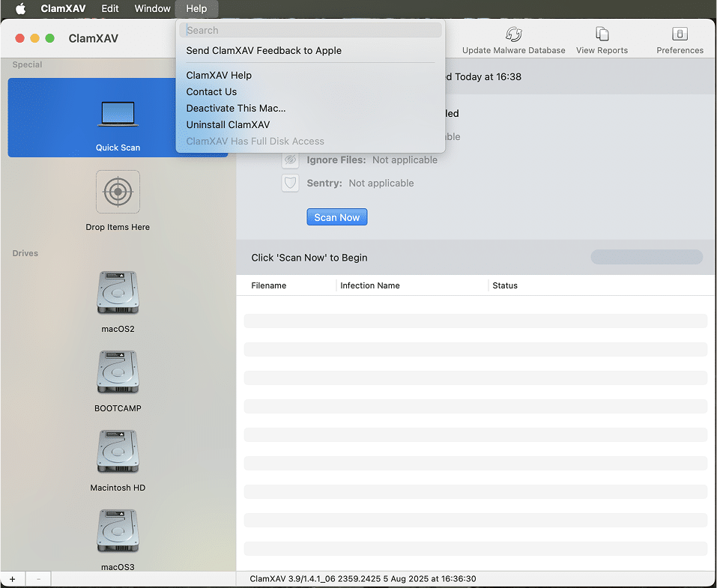Choose Deactivate This Mac… option

tap(235, 109)
